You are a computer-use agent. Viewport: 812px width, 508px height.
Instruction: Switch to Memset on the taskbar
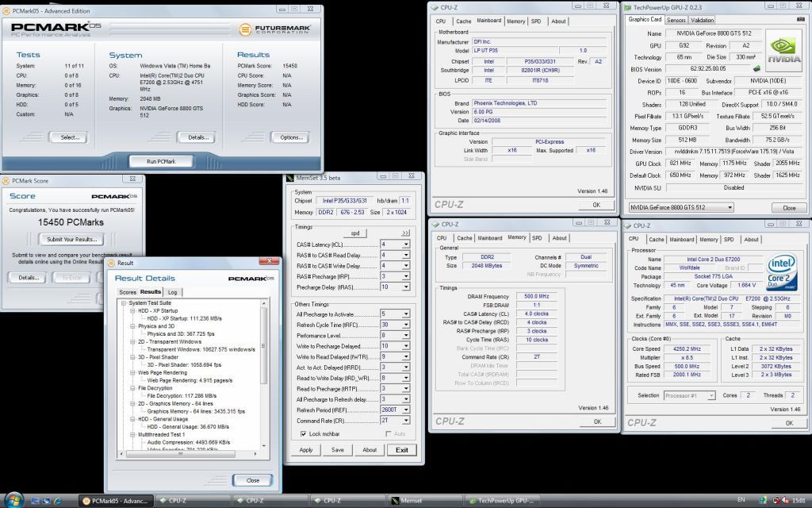[x=425, y=501]
